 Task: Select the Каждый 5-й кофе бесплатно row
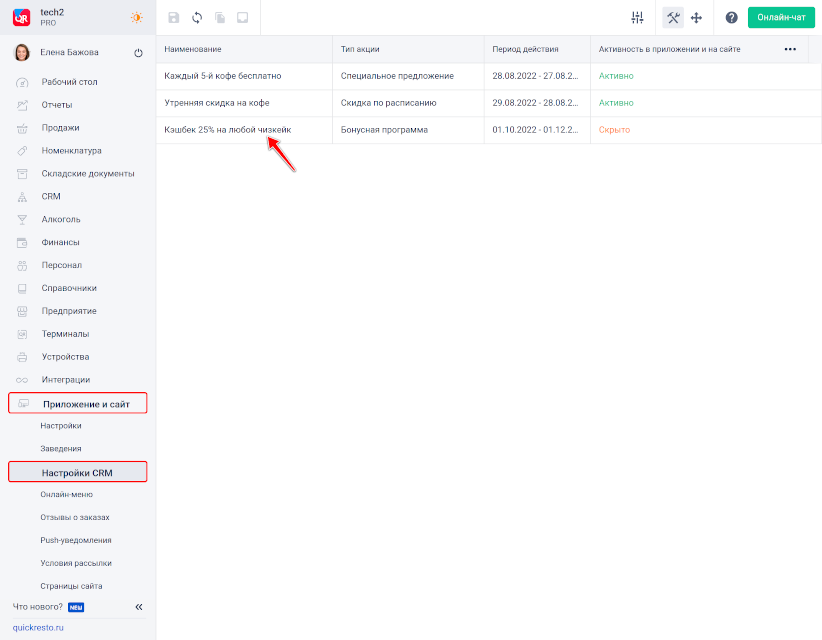(489, 76)
